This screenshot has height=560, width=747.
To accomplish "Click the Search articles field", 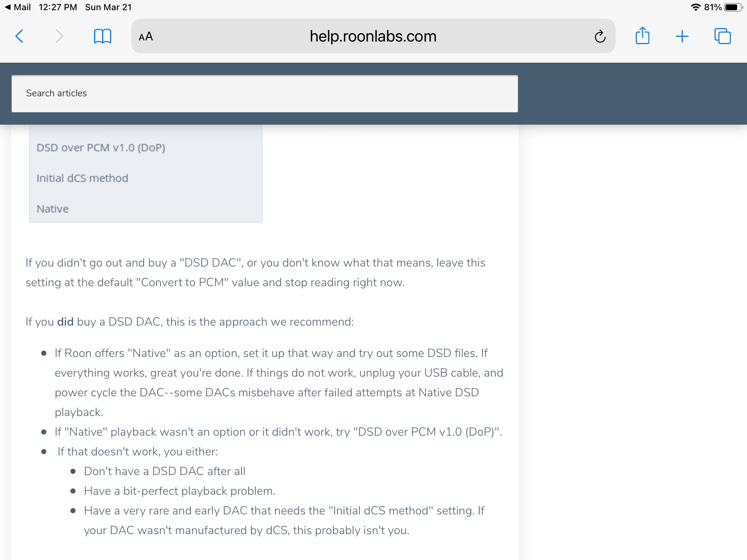I will pyautogui.click(x=265, y=93).
